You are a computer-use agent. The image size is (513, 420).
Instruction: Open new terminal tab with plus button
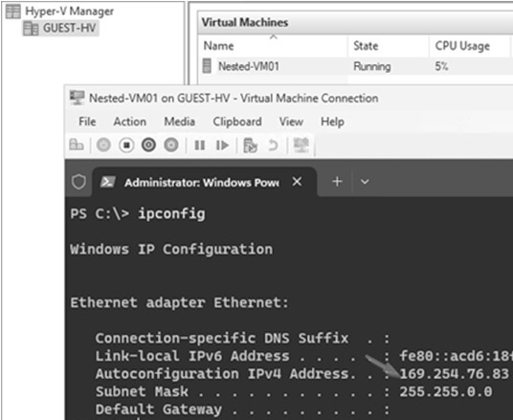tap(337, 181)
